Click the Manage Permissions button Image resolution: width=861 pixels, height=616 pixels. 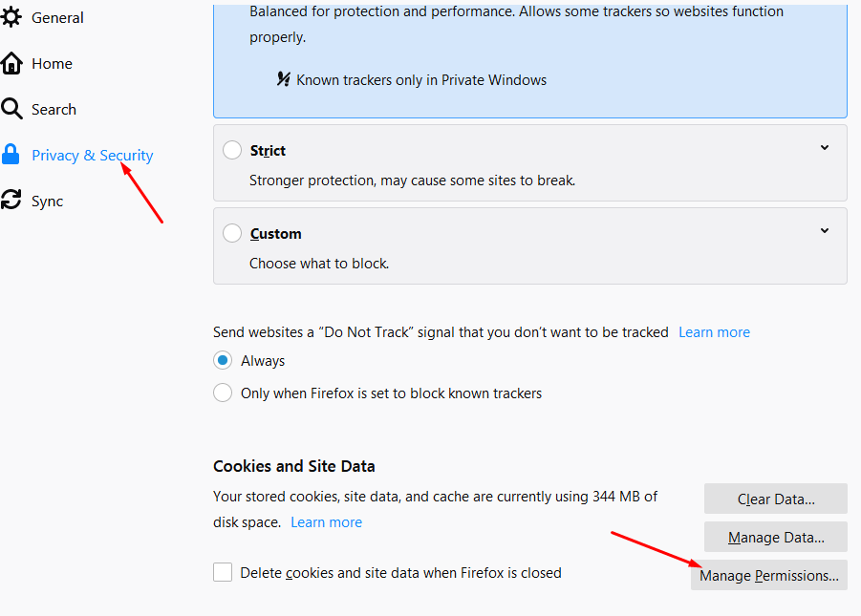click(x=768, y=576)
